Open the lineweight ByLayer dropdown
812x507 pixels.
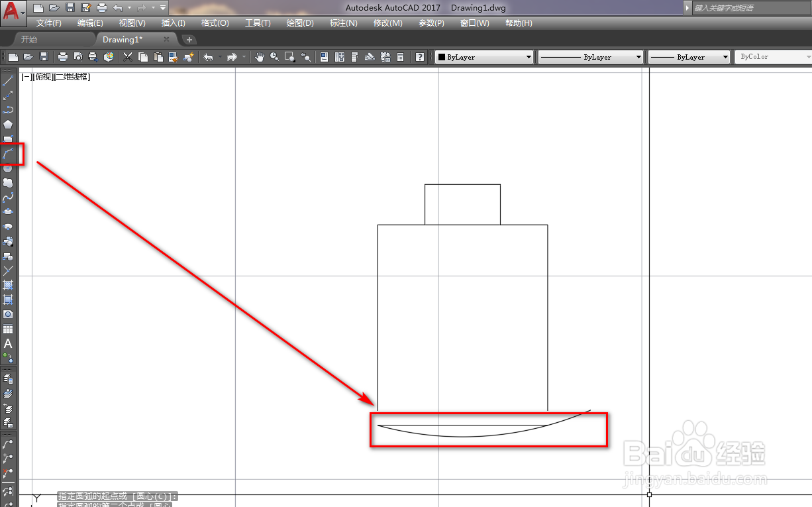689,58
